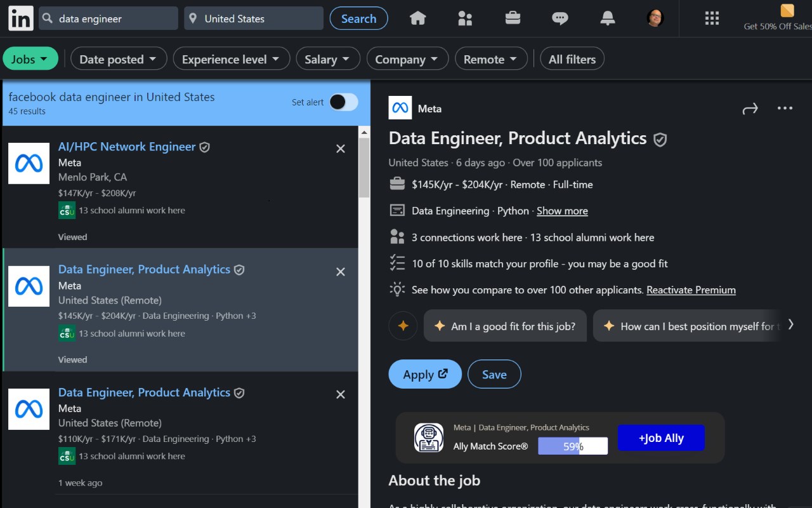Expand the Date posted filter
The width and height of the screenshot is (812, 508).
119,59
